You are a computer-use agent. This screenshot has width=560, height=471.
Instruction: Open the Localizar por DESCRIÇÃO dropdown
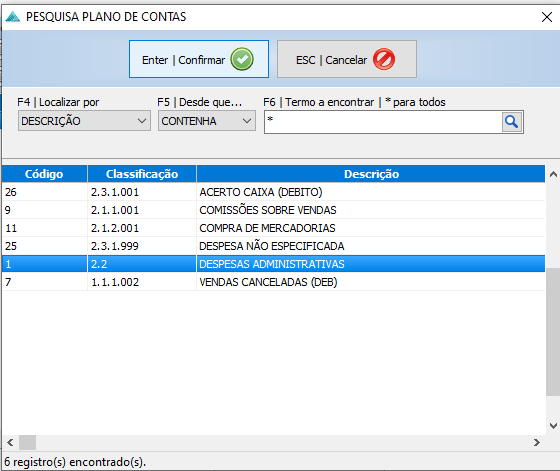(84, 121)
